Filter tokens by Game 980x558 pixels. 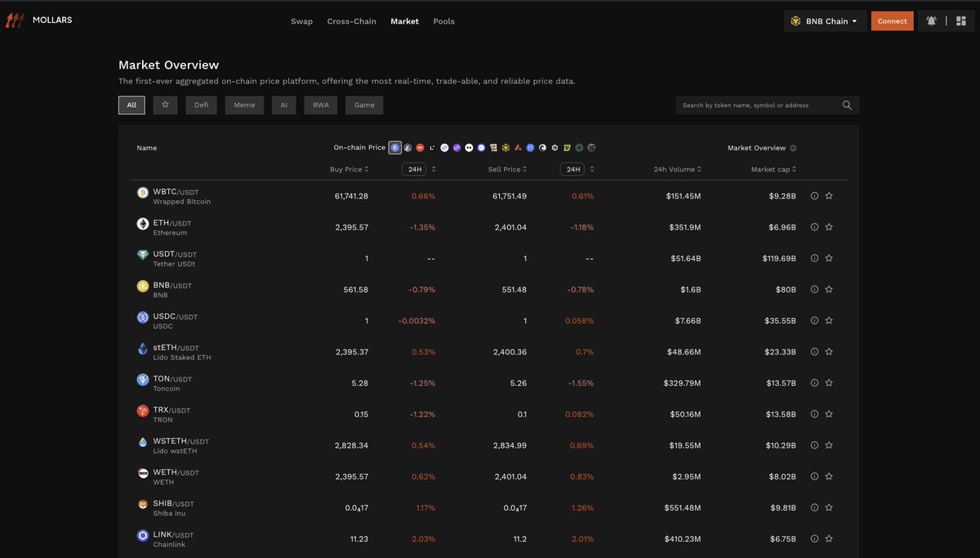[x=364, y=105]
